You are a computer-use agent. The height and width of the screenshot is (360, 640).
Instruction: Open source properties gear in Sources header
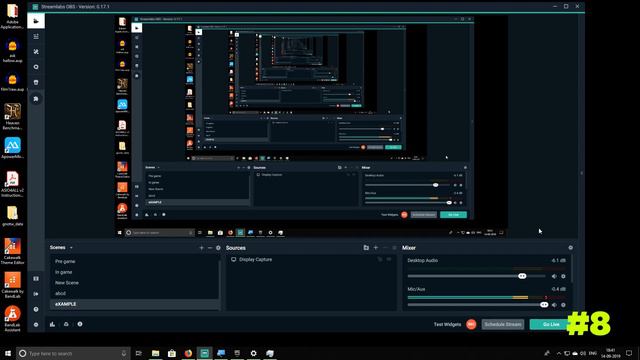[394, 248]
